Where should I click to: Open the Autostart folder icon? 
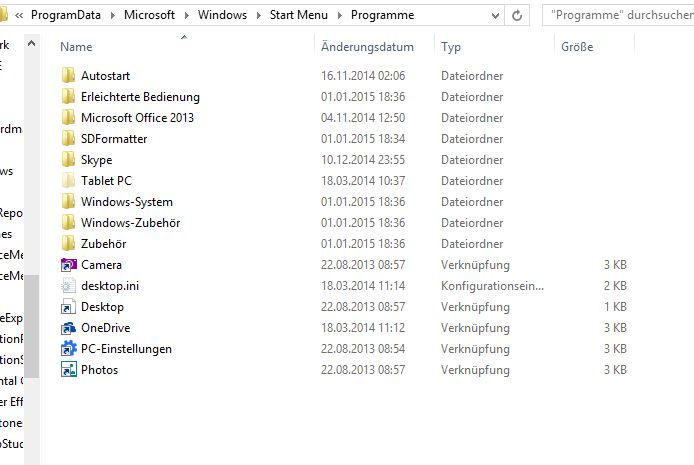click(68, 76)
